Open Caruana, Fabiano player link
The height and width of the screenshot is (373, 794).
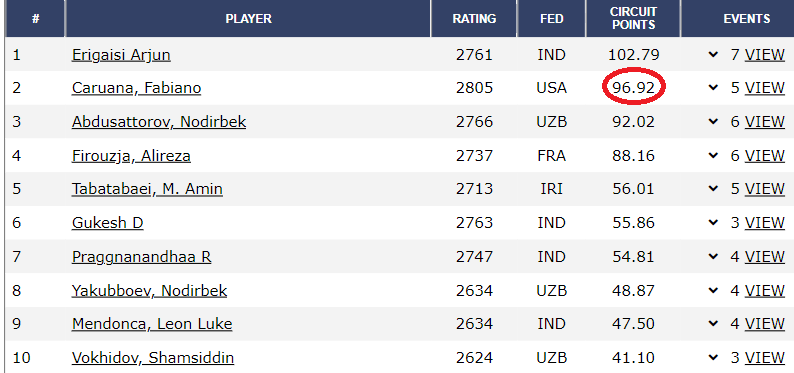136,88
